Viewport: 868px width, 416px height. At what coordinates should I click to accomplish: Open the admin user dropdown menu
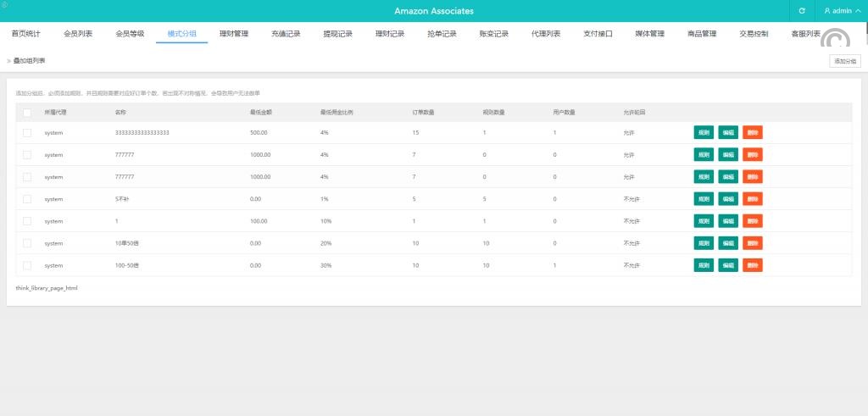click(x=842, y=11)
